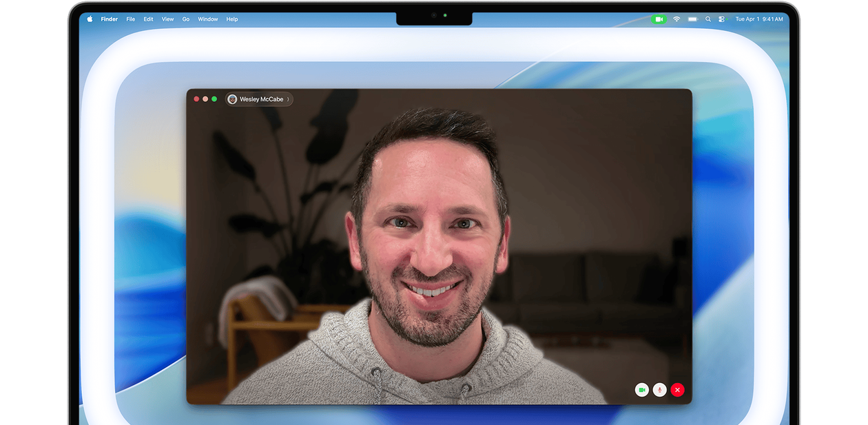The image size is (868, 425).
Task: Open Spotlight search
Action: click(x=708, y=19)
